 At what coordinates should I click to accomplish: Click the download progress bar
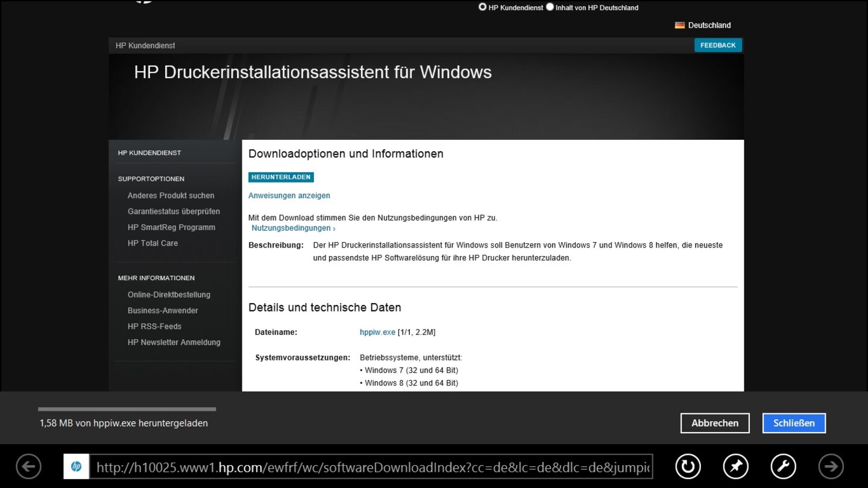(127, 409)
